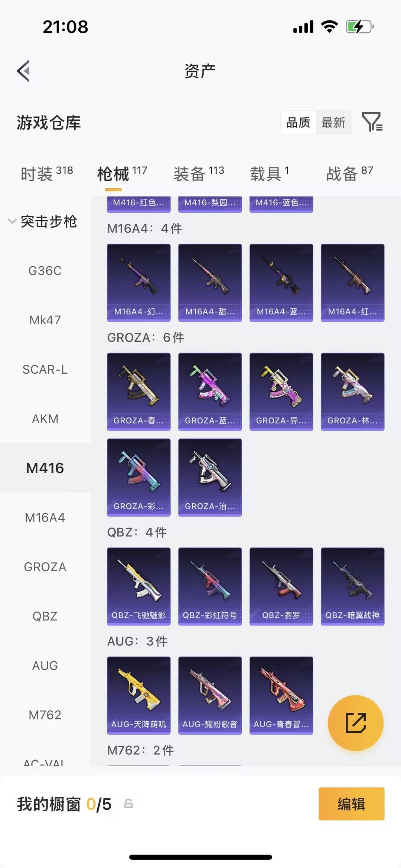Tap the orange share export icon
401x868 pixels.
[355, 723]
